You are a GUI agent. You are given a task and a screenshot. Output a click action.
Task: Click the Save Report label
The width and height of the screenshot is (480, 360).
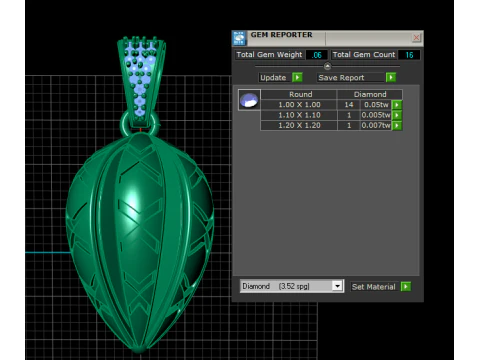pos(341,78)
